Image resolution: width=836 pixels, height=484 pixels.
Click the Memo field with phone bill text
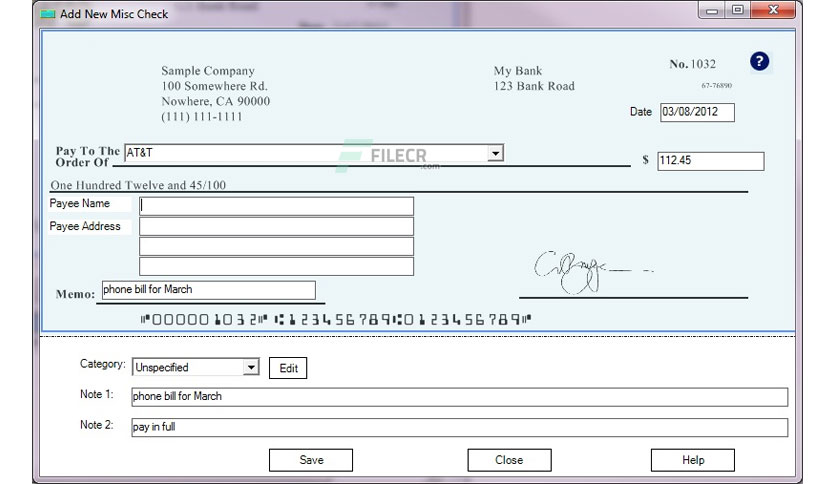[208, 290]
